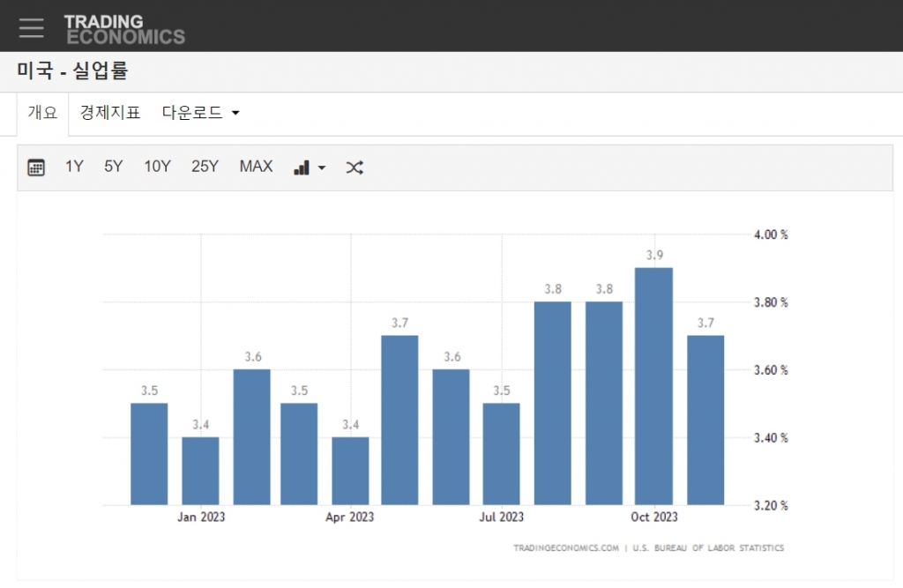Click the TRADINGECONOMICS.COM source text

coord(566,548)
